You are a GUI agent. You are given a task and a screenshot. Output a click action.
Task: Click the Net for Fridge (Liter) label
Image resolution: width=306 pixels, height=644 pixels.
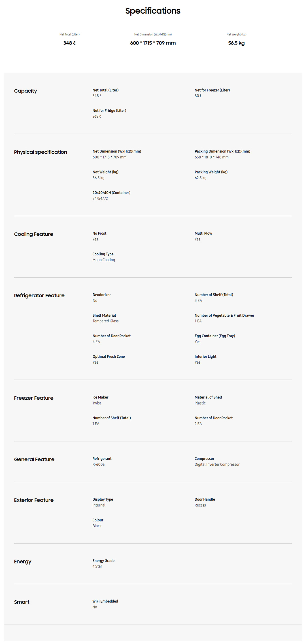109,111
